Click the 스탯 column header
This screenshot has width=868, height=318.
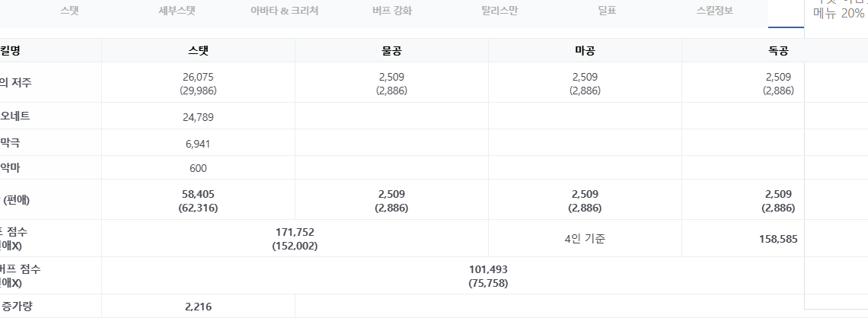[198, 51]
